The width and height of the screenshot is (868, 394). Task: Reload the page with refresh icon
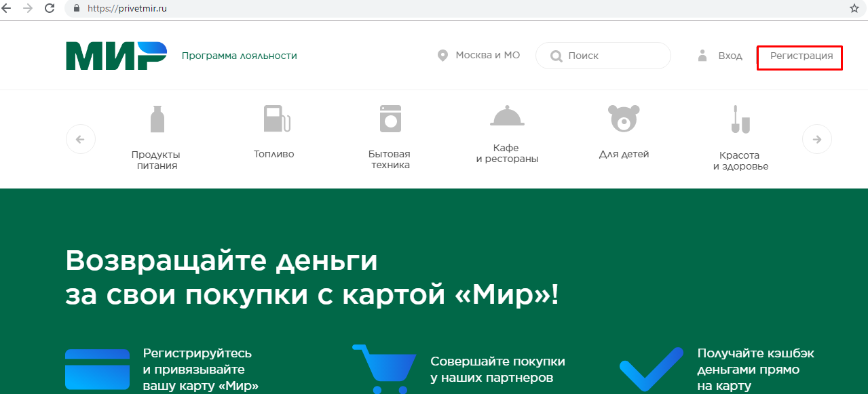coord(50,9)
